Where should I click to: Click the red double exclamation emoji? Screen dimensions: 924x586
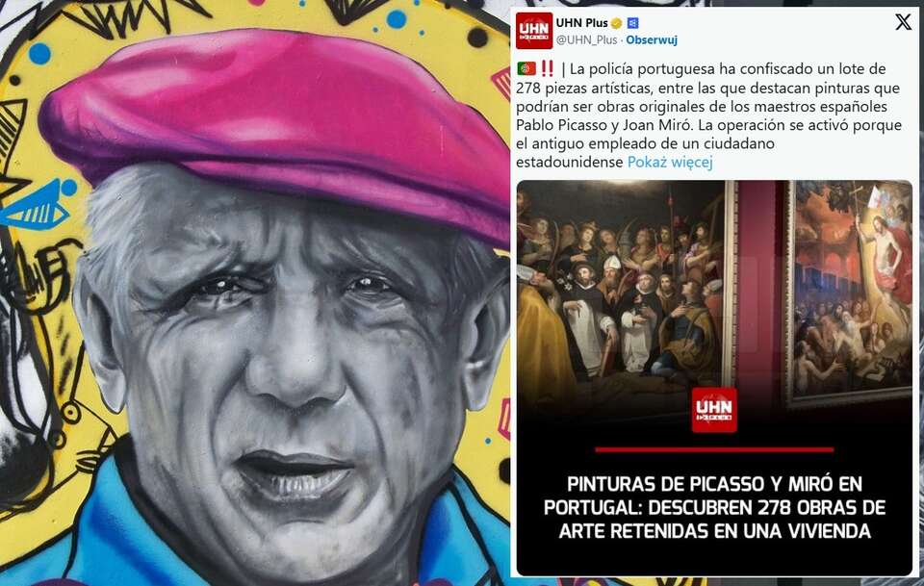548,69
